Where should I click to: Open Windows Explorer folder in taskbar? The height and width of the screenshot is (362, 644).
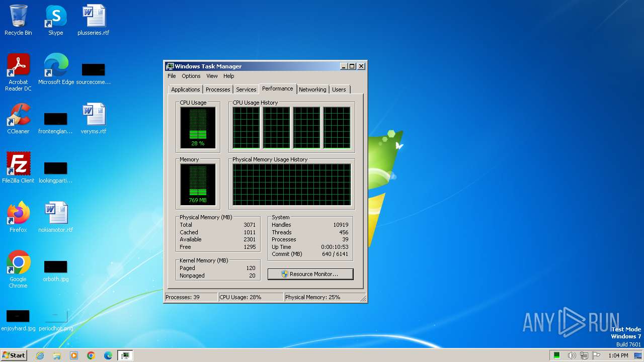[x=57, y=355]
